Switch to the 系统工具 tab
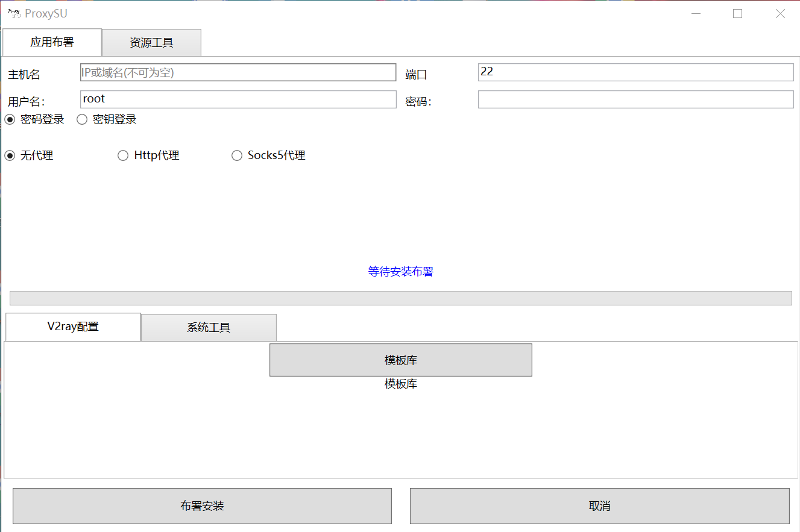Image resolution: width=800 pixels, height=532 pixels. 209,328
